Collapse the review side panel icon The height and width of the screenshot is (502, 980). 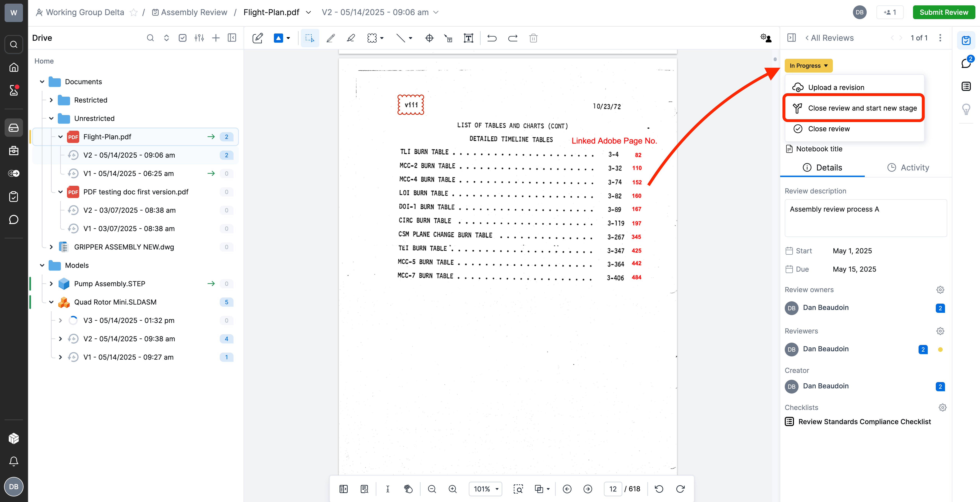pyautogui.click(x=792, y=38)
